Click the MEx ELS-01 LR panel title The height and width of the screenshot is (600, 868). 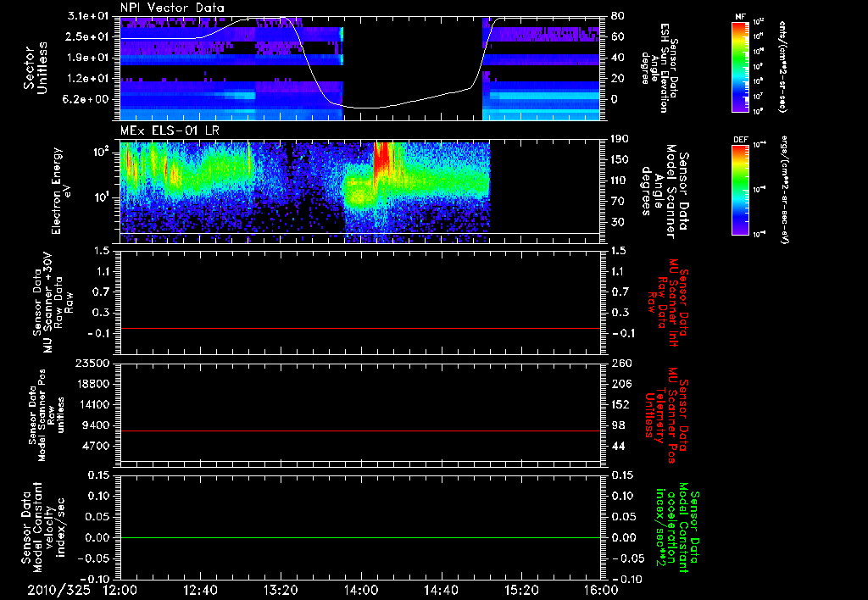click(170, 131)
